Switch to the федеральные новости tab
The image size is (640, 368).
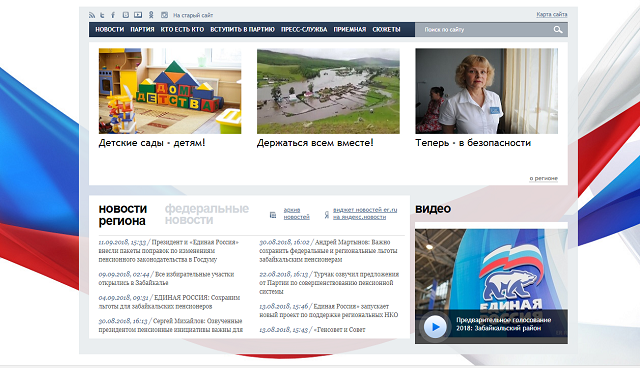pyautogui.click(x=207, y=215)
